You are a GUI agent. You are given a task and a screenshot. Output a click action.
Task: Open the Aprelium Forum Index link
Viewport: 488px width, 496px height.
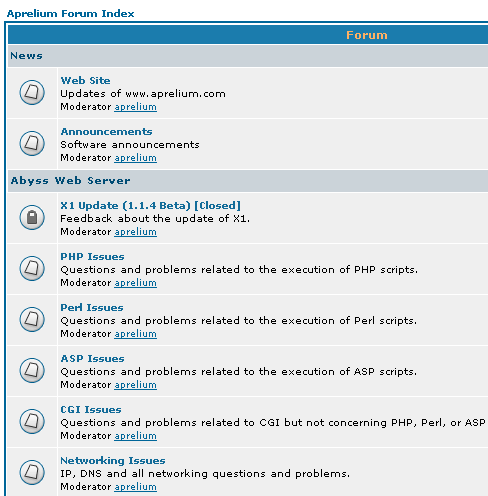coord(71,14)
